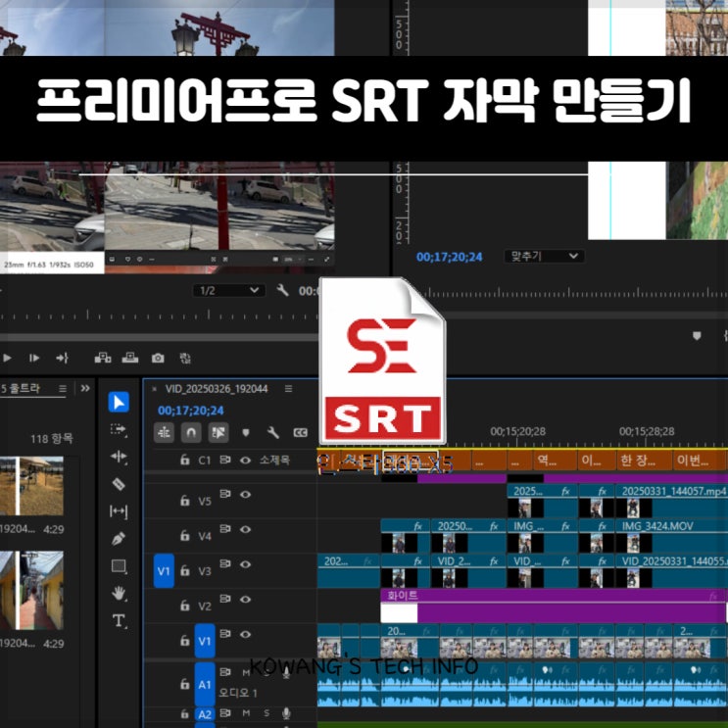Image resolution: width=728 pixels, height=728 pixels.
Task: Select the Razor tool
Action: coord(119,484)
